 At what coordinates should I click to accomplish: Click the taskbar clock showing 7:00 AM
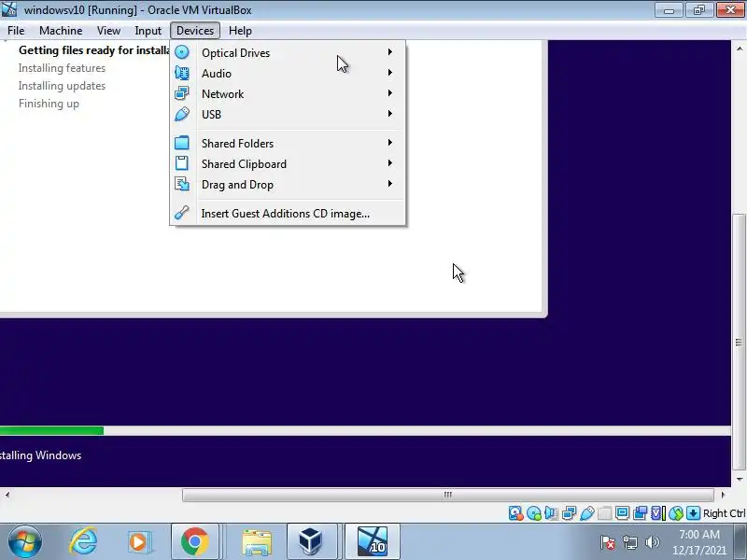click(x=698, y=542)
